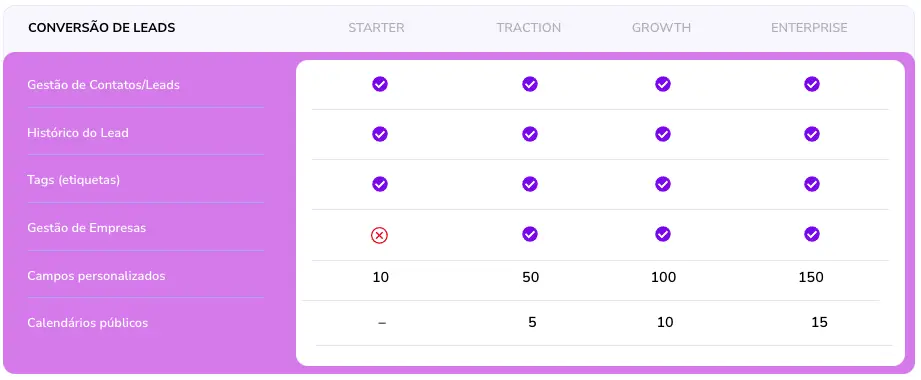Click the Campos personalizados feature label
This screenshot has width=921, height=380.
coord(96,275)
